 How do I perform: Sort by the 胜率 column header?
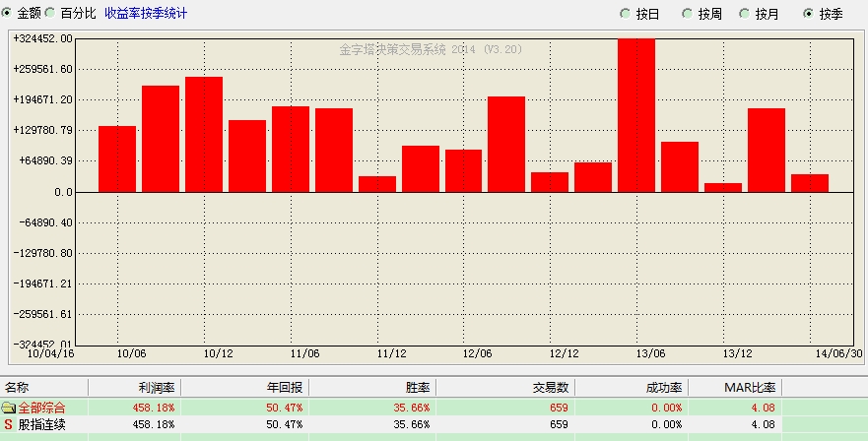coord(372,387)
